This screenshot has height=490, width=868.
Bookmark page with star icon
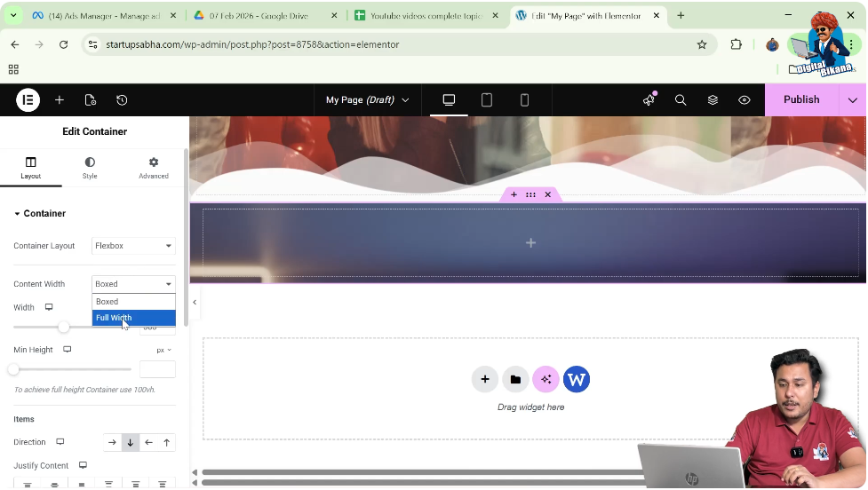tap(701, 44)
